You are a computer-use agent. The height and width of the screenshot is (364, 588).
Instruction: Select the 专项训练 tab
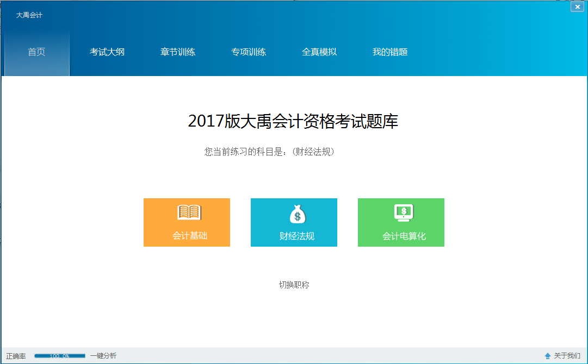pos(249,52)
